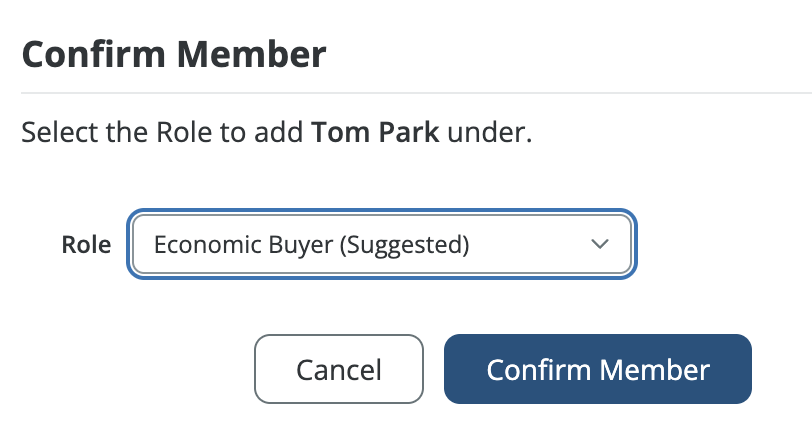Change the suggested role via the dropdown
The image size is (812, 440).
(381, 244)
